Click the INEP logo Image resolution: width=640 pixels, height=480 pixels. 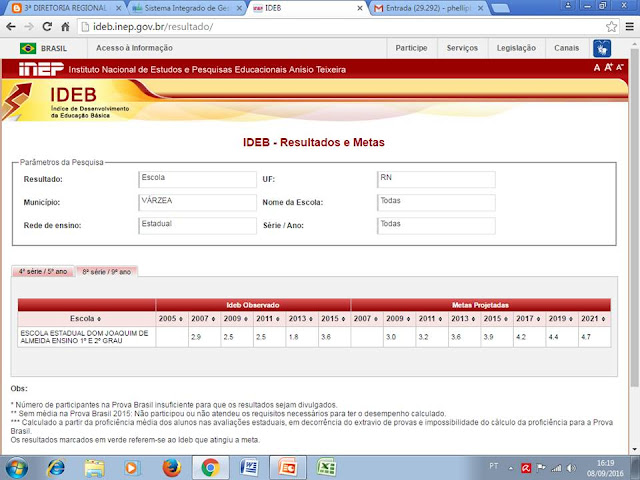pos(41,69)
